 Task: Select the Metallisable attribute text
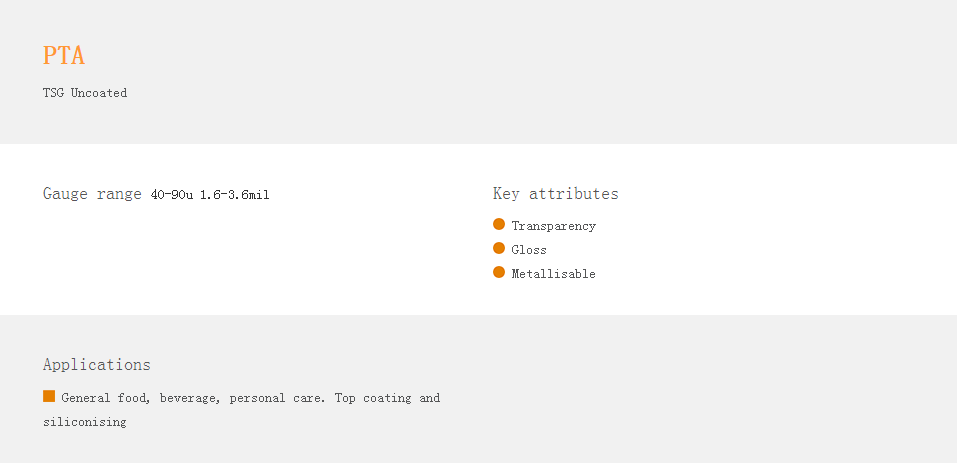pos(554,274)
